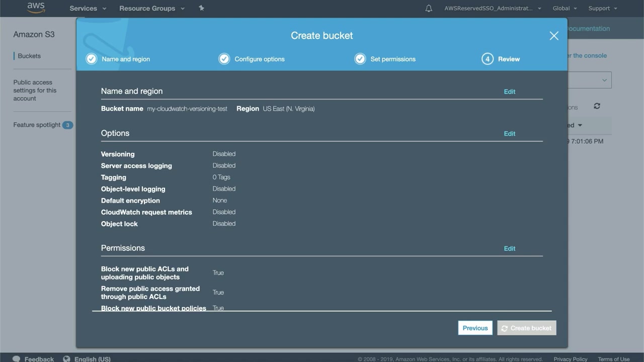Click the Object-level logging label
Image resolution: width=644 pixels, height=362 pixels.
point(133,189)
